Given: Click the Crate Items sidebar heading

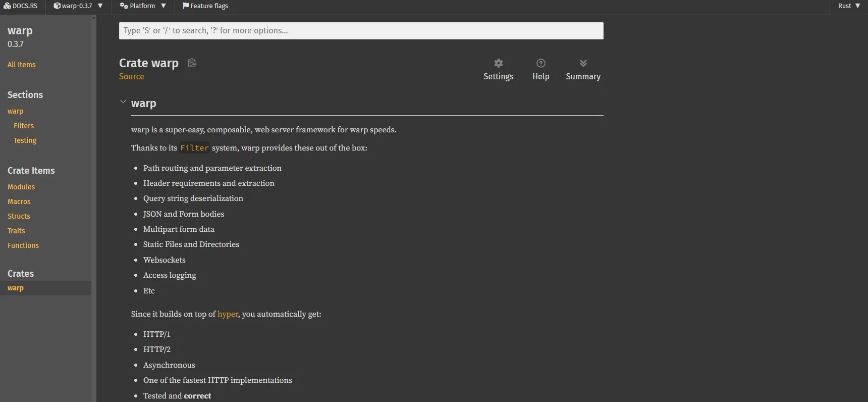Looking at the screenshot, I should pyautogui.click(x=31, y=171).
